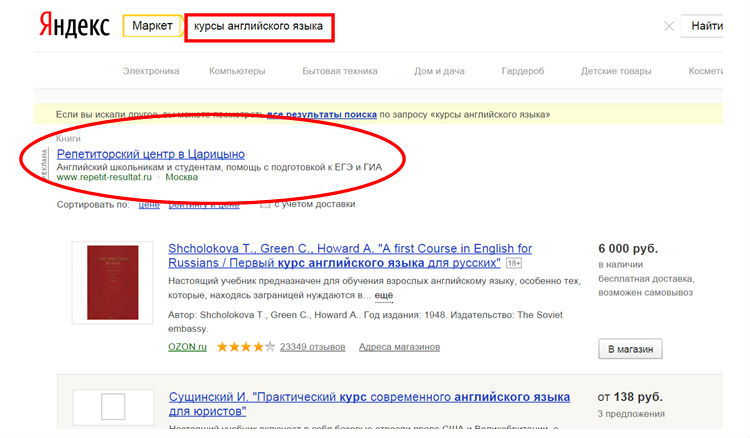The image size is (750, 438).
Task: Focus the search field with 'курсы английского языка'
Action: (258, 26)
